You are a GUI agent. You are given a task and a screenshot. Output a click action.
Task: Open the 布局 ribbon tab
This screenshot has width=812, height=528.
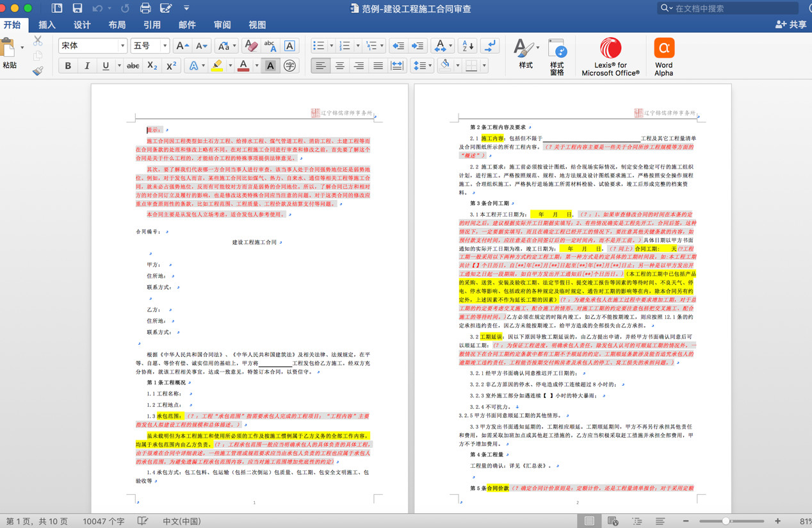[117, 25]
